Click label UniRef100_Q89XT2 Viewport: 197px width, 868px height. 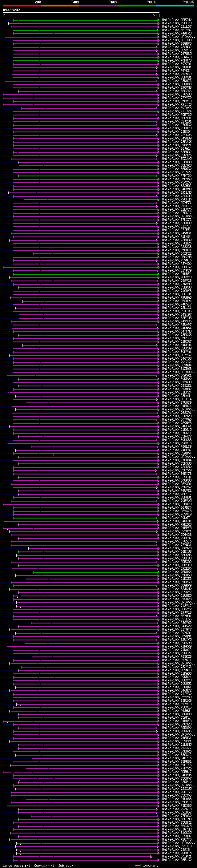pos(177,50)
